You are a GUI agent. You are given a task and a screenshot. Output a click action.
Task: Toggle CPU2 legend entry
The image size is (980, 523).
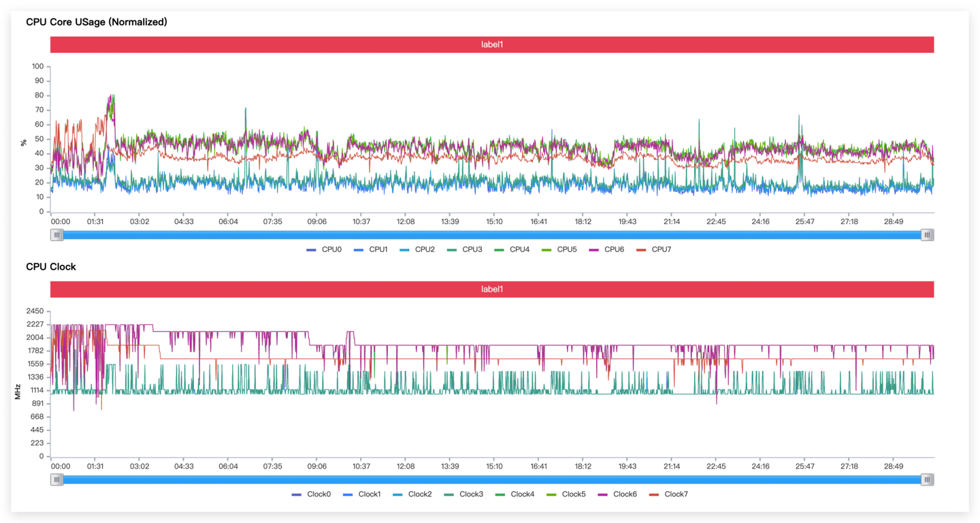[x=417, y=249]
